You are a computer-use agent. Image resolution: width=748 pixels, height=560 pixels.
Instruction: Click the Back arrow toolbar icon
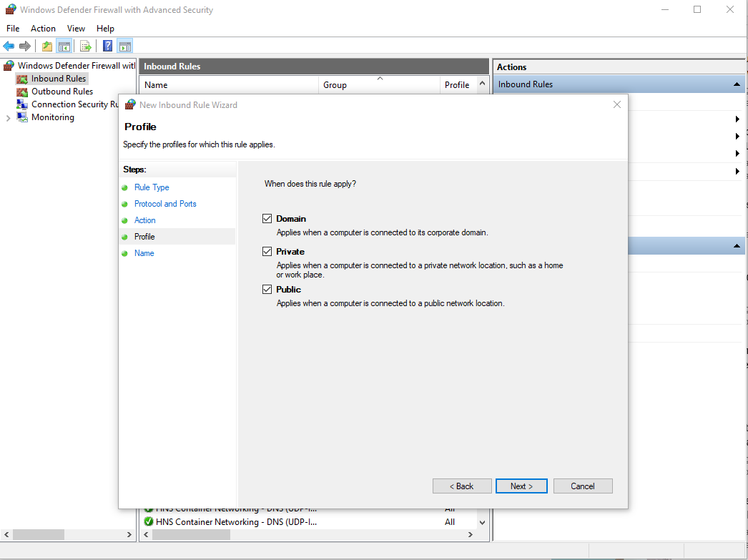tap(9, 46)
